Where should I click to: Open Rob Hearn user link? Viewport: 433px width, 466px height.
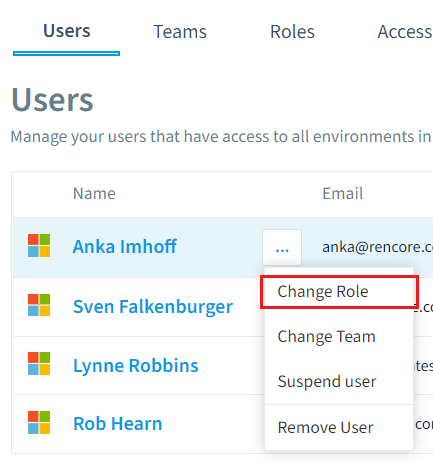click(x=118, y=424)
